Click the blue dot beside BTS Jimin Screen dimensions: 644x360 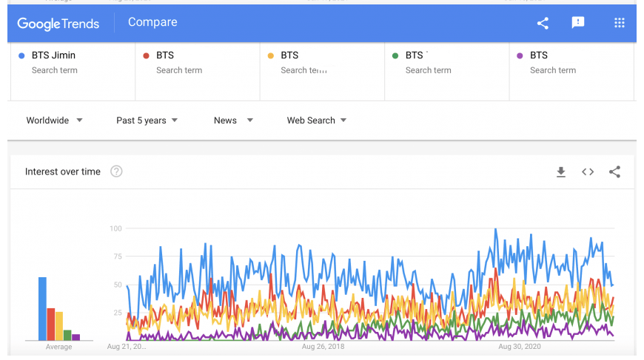[21, 55]
